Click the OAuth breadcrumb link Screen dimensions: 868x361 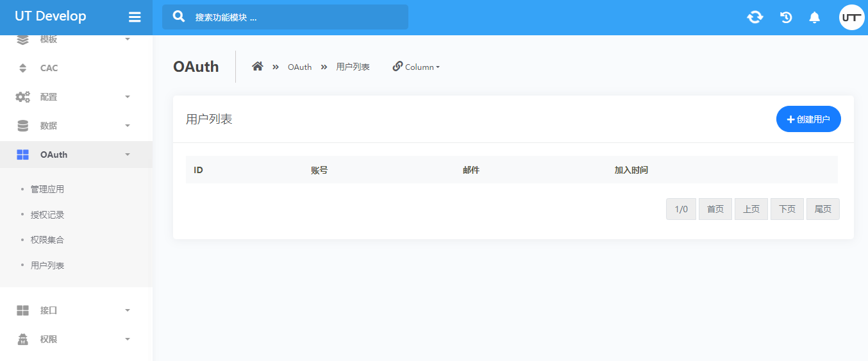(299, 67)
